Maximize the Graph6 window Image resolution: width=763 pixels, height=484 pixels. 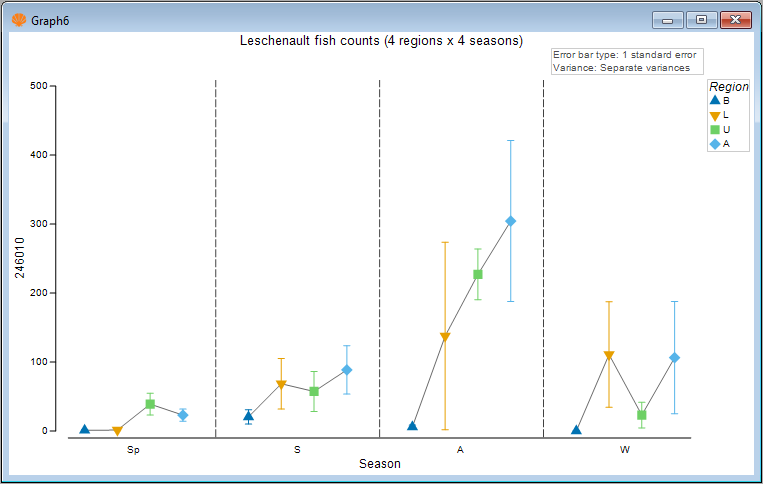[701, 20]
